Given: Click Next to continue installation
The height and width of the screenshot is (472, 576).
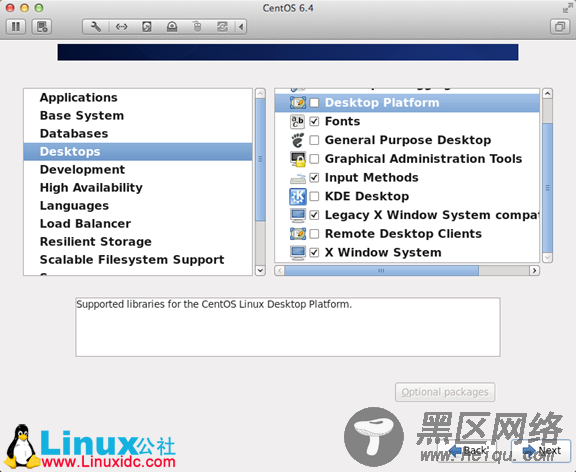Looking at the screenshot, I should point(541,450).
